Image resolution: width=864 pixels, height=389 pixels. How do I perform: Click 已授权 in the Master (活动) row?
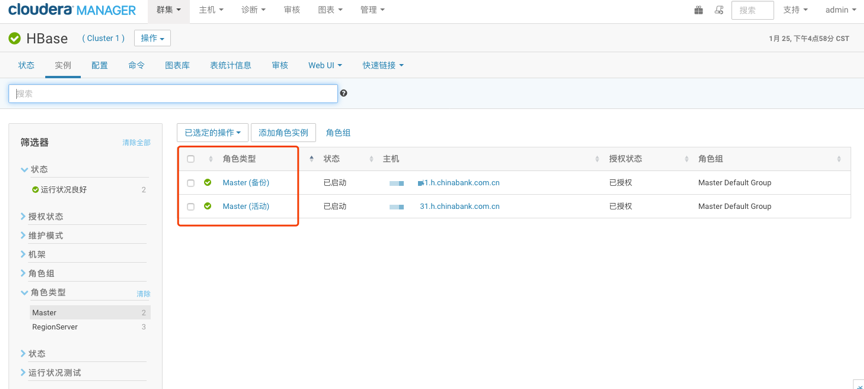[x=620, y=206]
